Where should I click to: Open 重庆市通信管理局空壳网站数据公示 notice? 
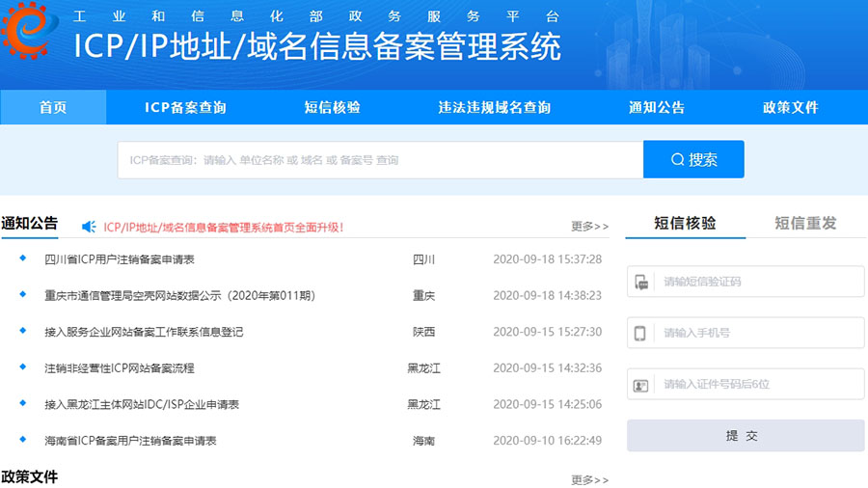180,295
